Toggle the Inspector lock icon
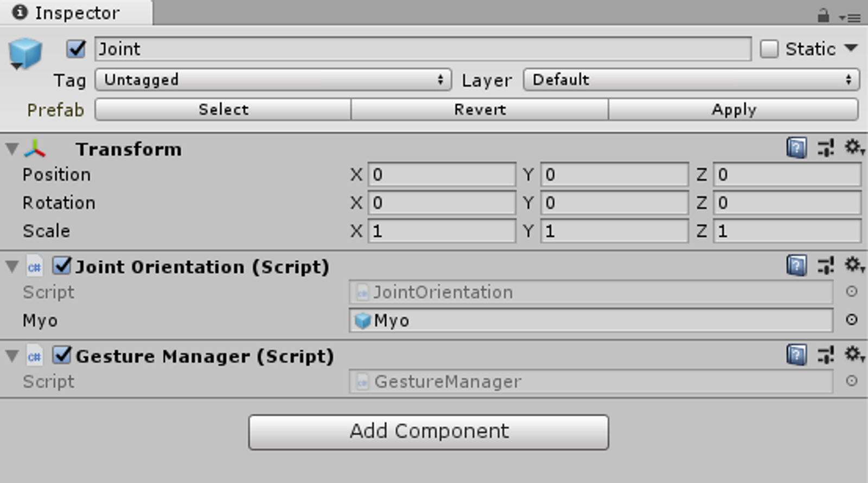This screenshot has height=483, width=868. (x=823, y=15)
